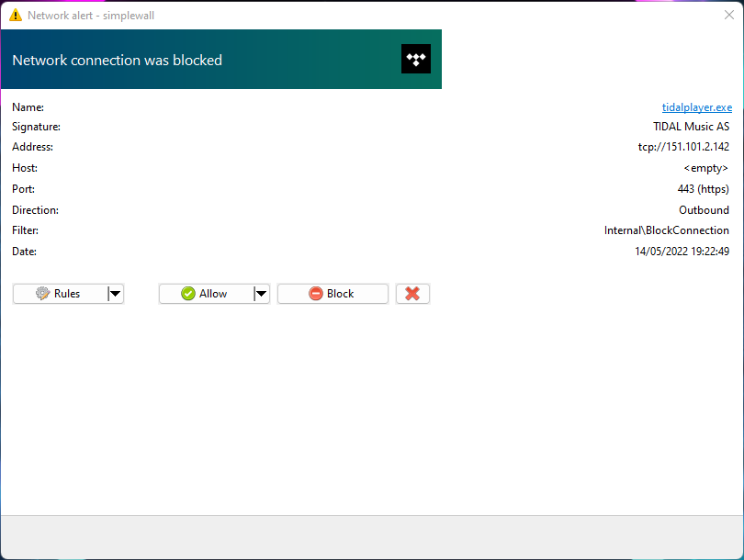Click the red X dismiss icon
Screen dimensions: 744x560
(x=412, y=293)
